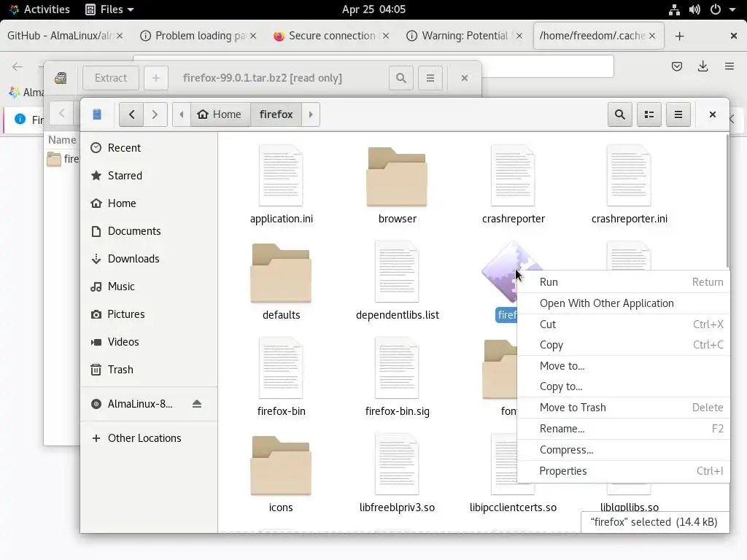Open Recent in the sidebar
This screenshot has width=747, height=560.
click(x=149, y=147)
